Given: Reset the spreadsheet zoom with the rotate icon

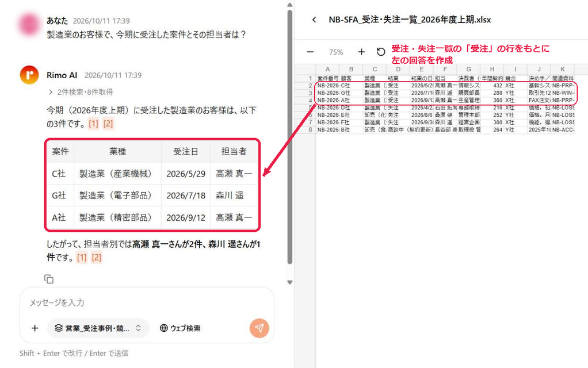Looking at the screenshot, I should pyautogui.click(x=381, y=52).
